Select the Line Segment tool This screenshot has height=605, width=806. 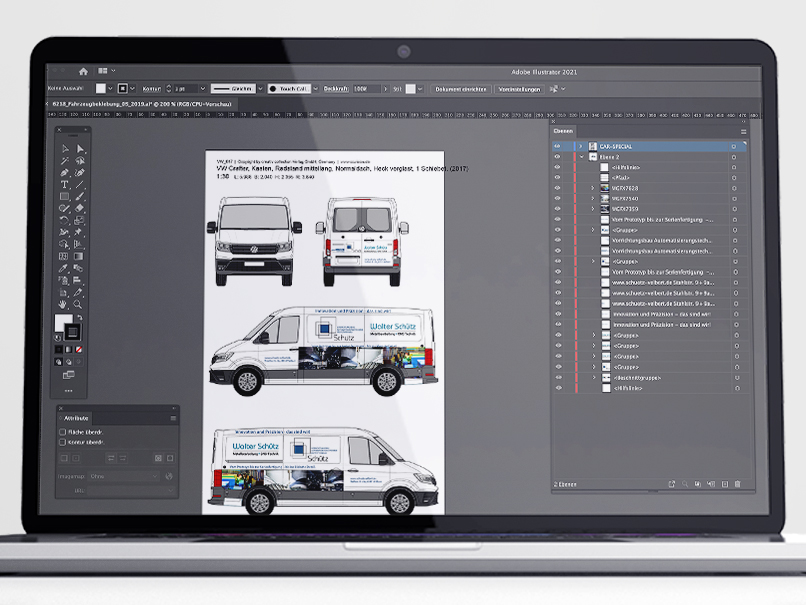80,185
